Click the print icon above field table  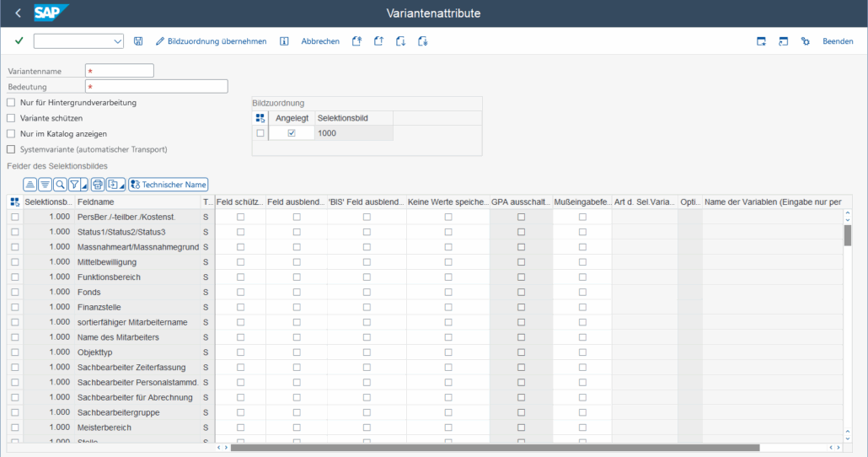(98, 185)
